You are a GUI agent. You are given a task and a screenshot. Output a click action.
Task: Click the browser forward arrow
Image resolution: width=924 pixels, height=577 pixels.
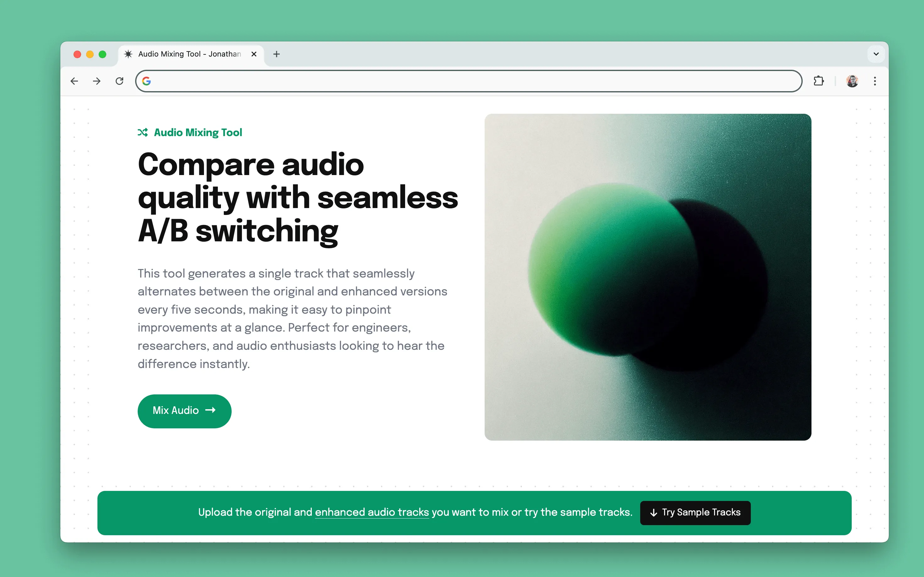pos(96,81)
